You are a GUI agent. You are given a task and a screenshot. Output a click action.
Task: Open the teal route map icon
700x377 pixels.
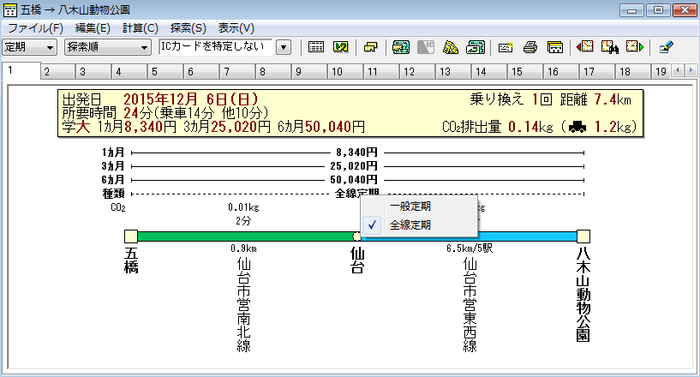(400, 47)
